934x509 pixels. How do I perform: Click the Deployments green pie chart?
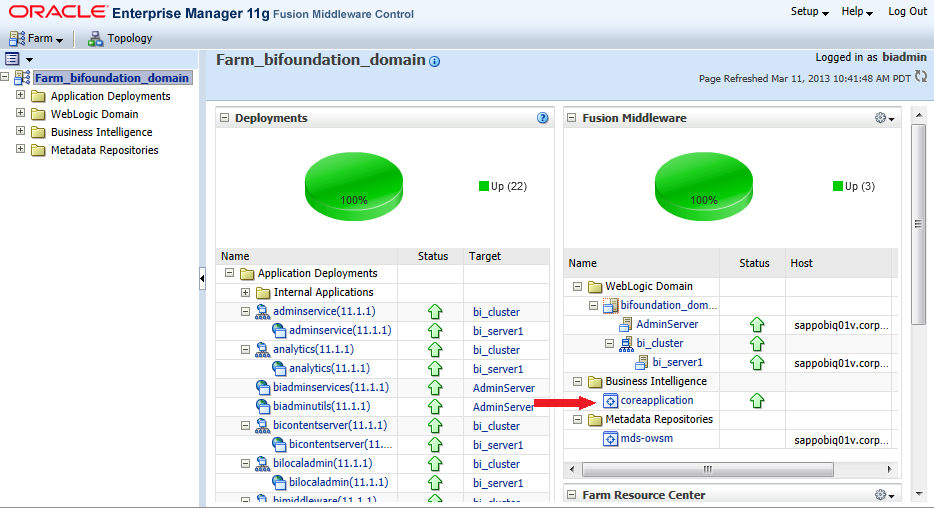[354, 186]
